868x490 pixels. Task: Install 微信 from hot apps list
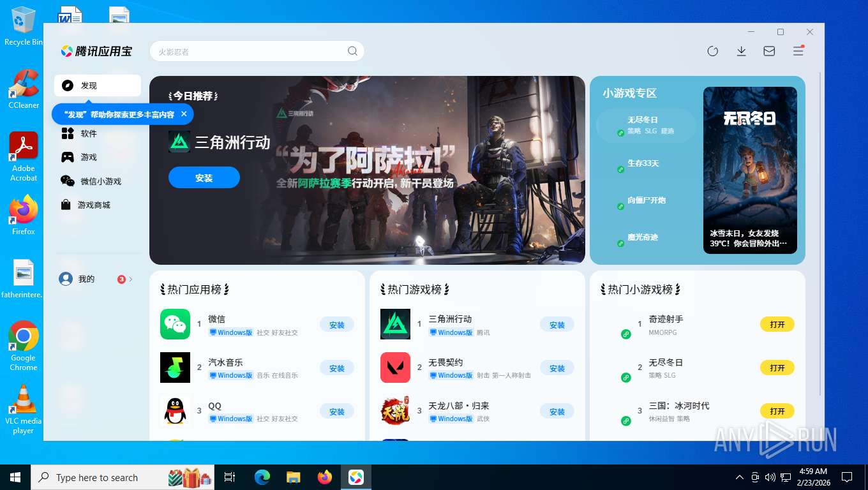337,325
